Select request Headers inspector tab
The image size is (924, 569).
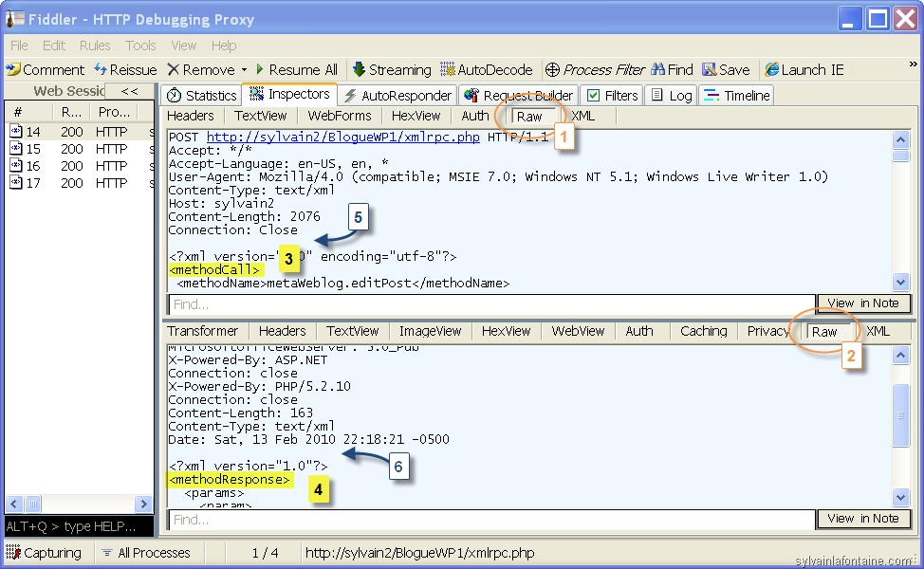(x=191, y=116)
